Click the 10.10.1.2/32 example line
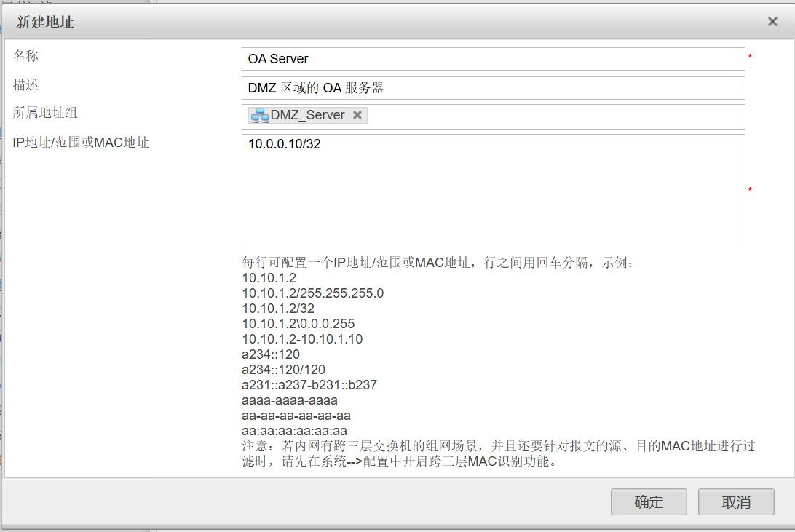The height and width of the screenshot is (532, 795). [278, 309]
